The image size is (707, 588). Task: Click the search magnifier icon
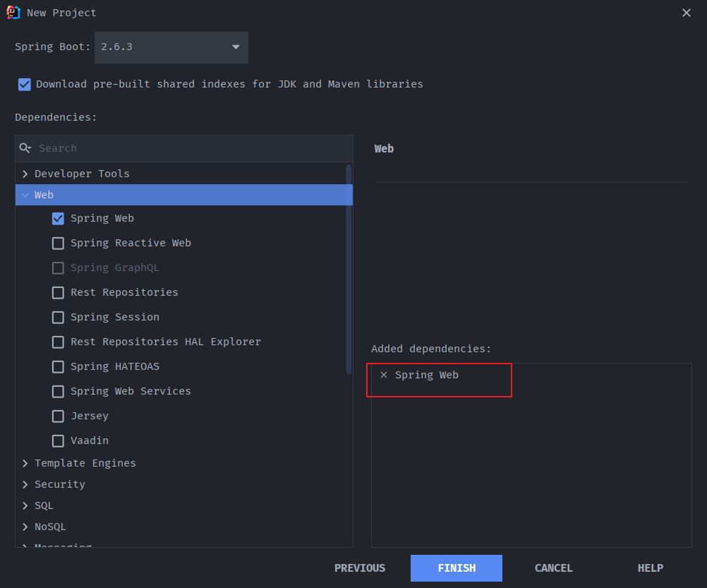(25, 148)
